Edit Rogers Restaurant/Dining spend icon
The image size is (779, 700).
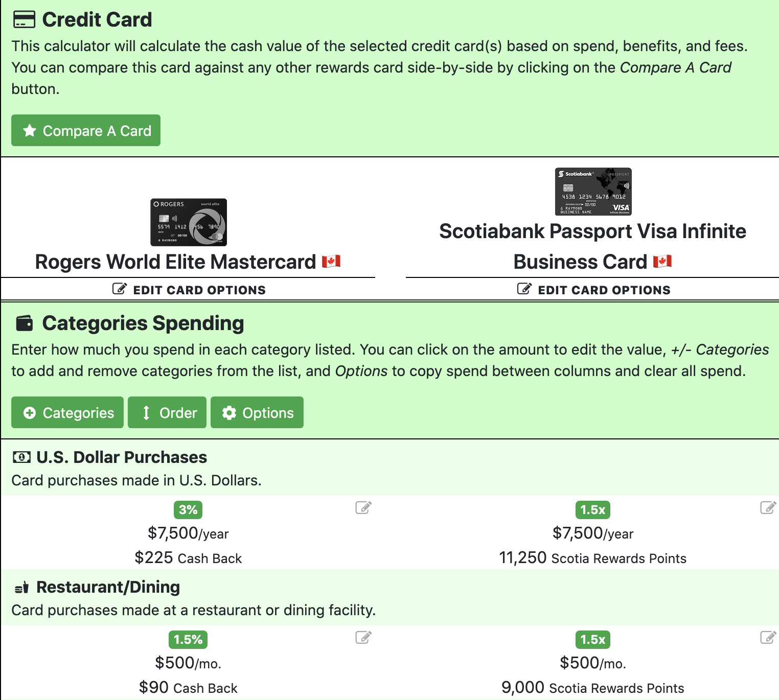(x=363, y=637)
